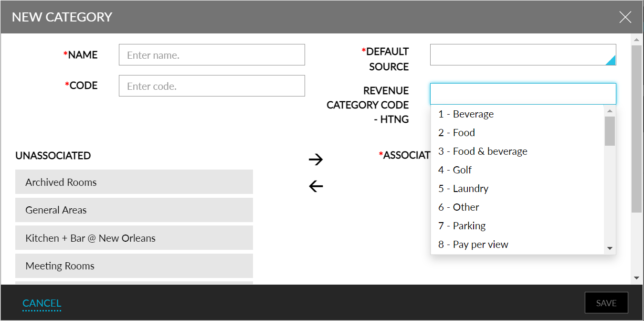Select '8 - Pay per view' in the list
The height and width of the screenshot is (321, 644).
[473, 244]
